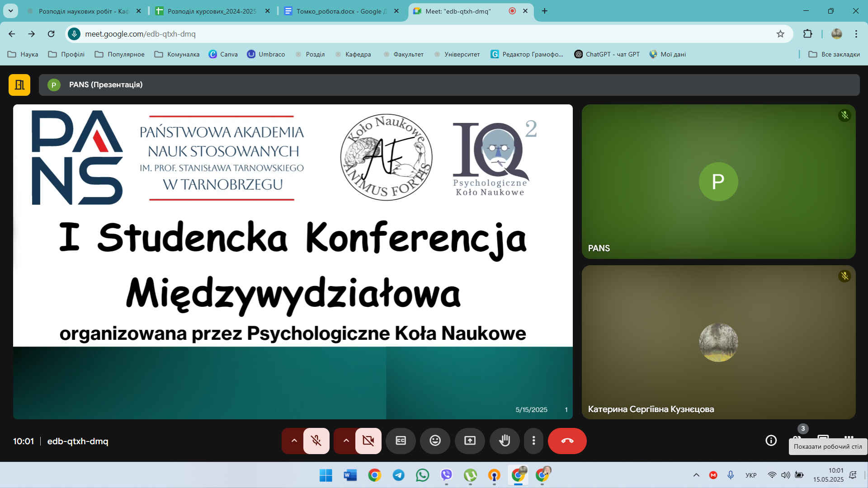Leave the call with red hang-up button
The width and height of the screenshot is (868, 488).
pyautogui.click(x=567, y=441)
